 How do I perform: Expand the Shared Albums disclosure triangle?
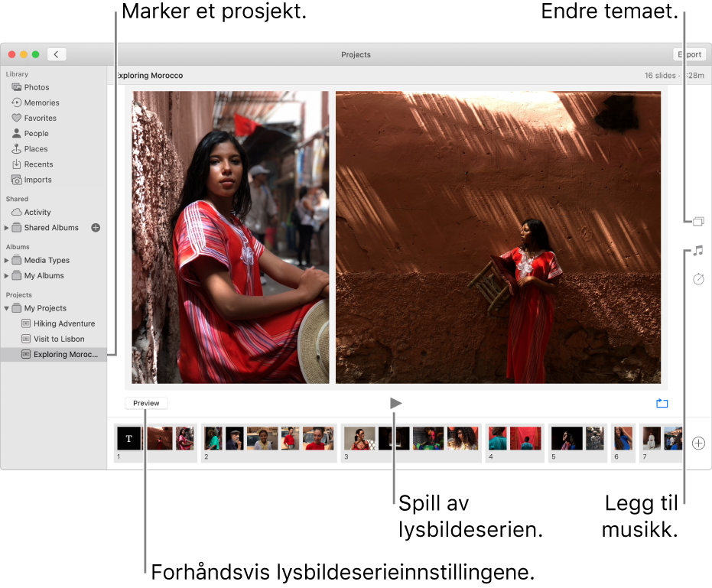coord(6,228)
